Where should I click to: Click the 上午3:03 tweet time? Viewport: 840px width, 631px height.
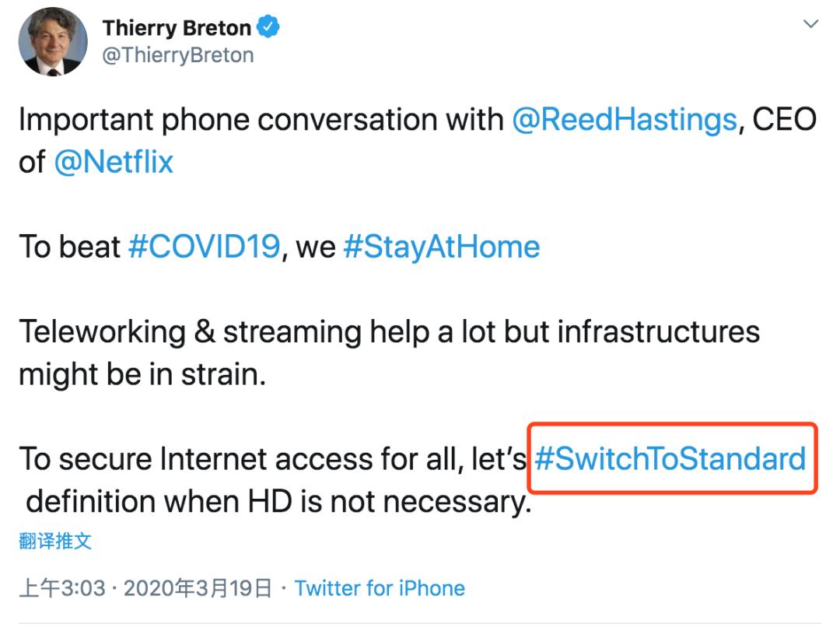pyautogui.click(x=62, y=588)
